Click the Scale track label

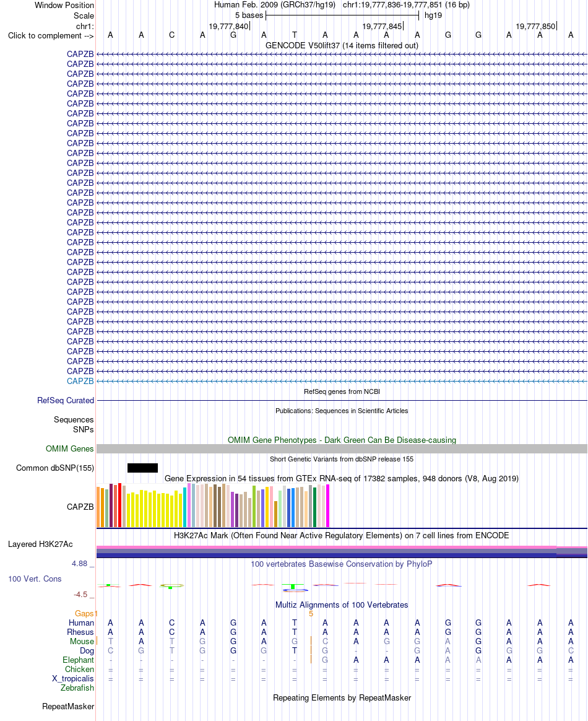(x=84, y=15)
